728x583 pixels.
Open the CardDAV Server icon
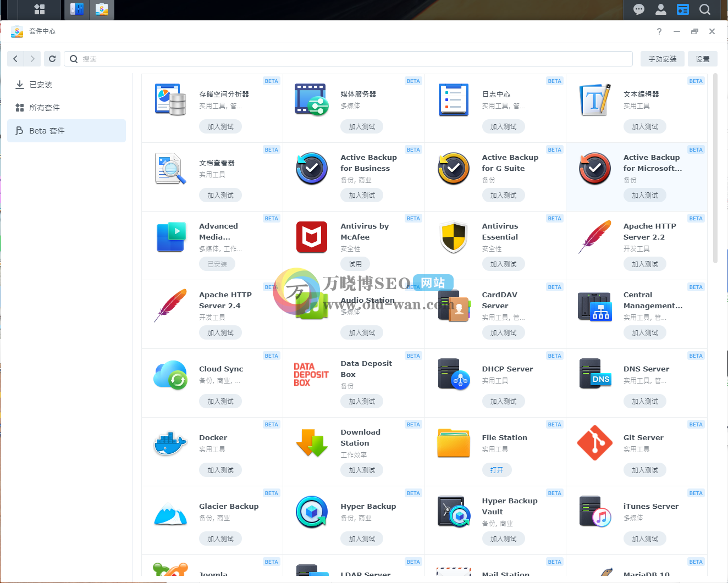pyautogui.click(x=454, y=306)
